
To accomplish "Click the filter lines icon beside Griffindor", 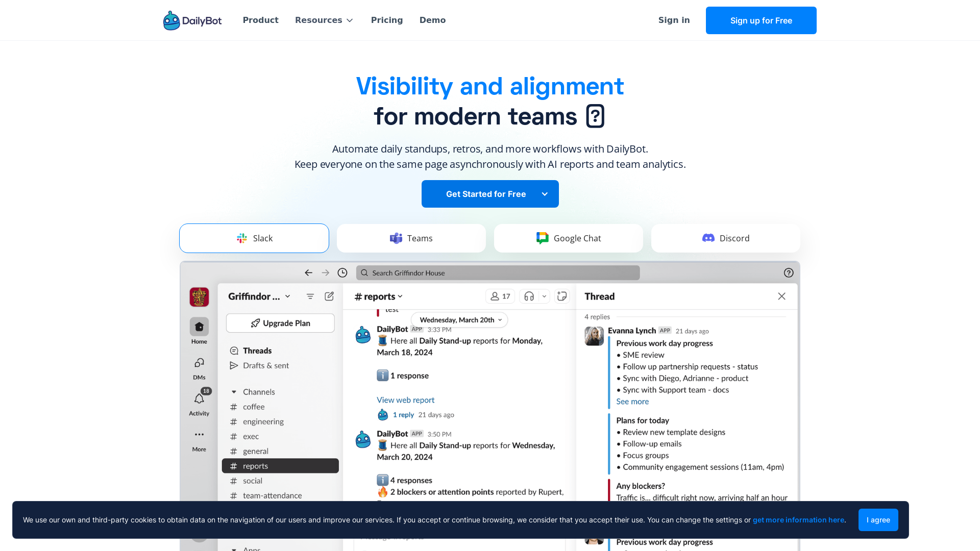I will tap(310, 296).
